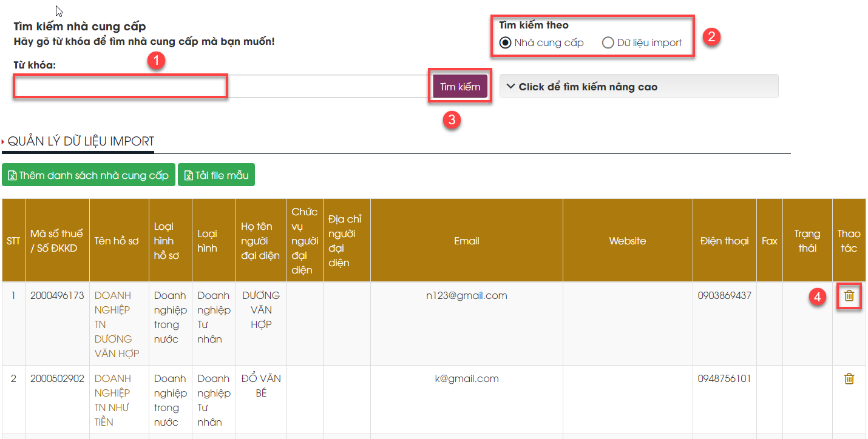
Task: Open link DOANH NGHIỆP TN DƯƠNG VĂN HỢP
Action: pyautogui.click(x=117, y=324)
